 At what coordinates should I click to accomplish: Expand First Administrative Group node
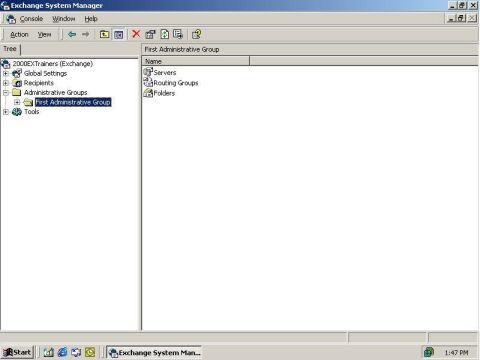pos(17,102)
